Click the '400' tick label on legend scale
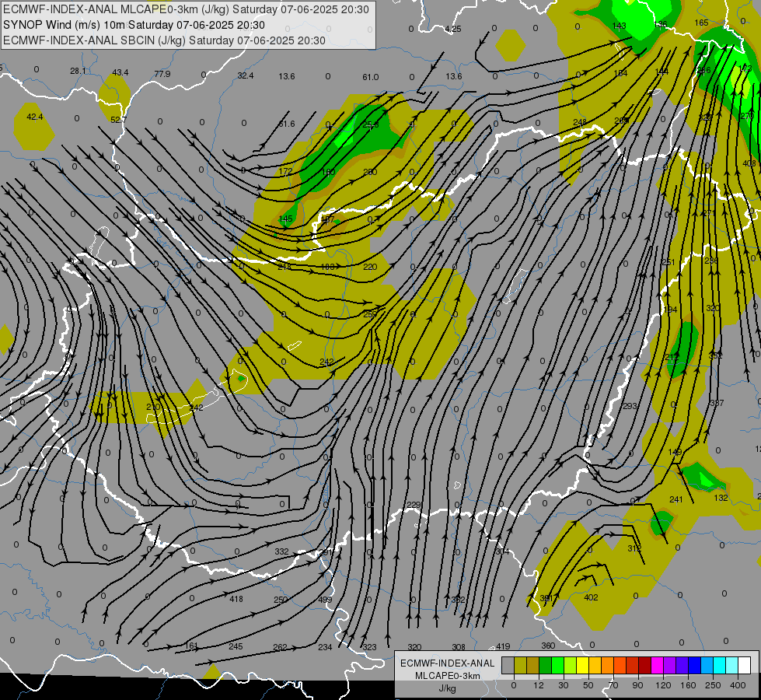The image size is (761, 700). pos(738,685)
